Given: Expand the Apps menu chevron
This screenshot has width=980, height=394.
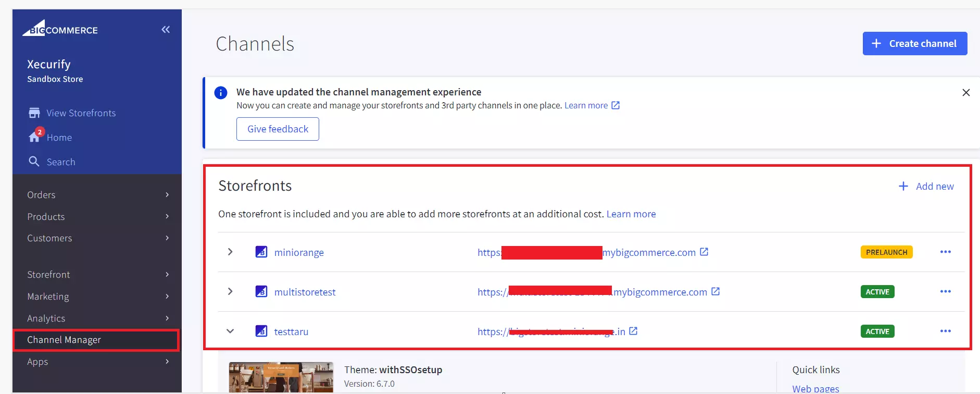Looking at the screenshot, I should [167, 362].
